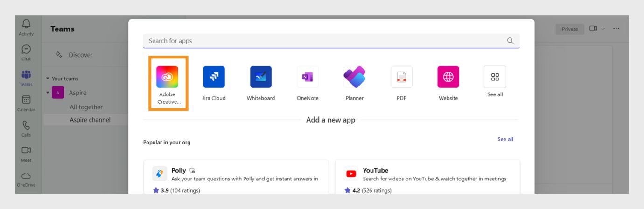Click the Polly app logo
The image size is (644, 209).
click(x=160, y=174)
